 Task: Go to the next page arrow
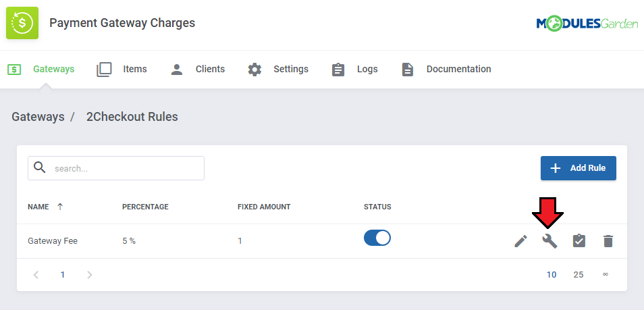pyautogui.click(x=90, y=275)
